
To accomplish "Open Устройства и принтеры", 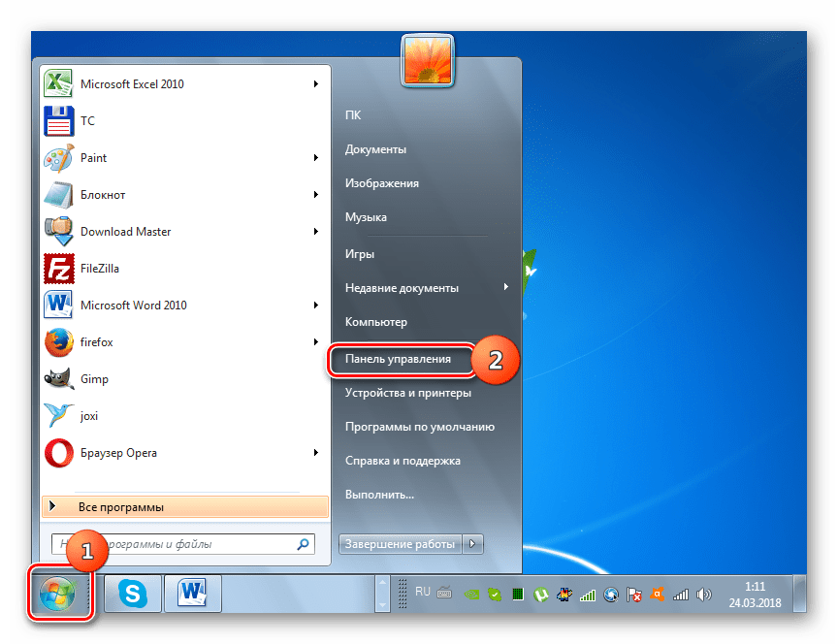I will [x=408, y=393].
